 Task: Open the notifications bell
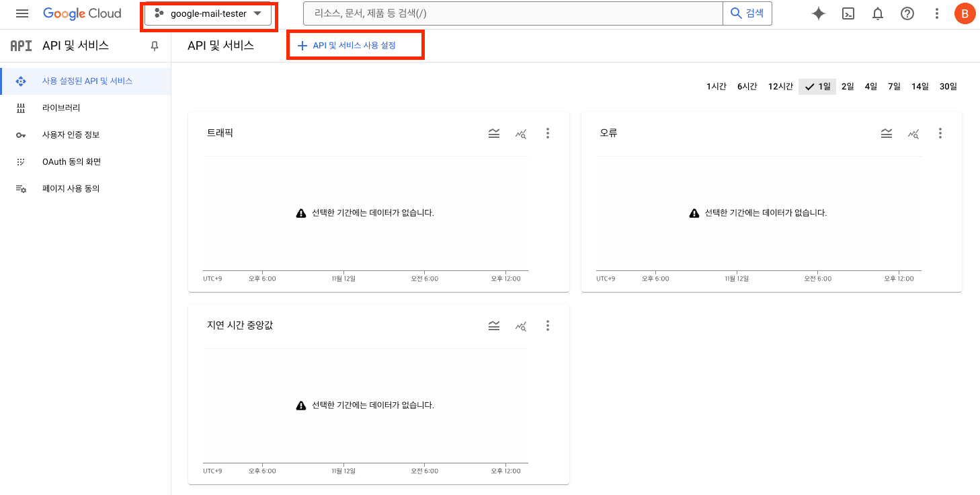pos(878,13)
